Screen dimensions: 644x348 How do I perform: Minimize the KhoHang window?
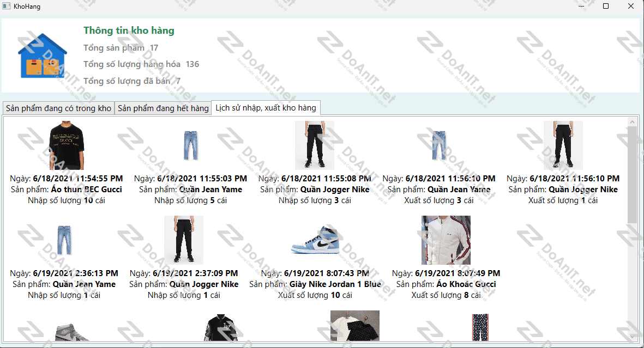[x=582, y=6]
